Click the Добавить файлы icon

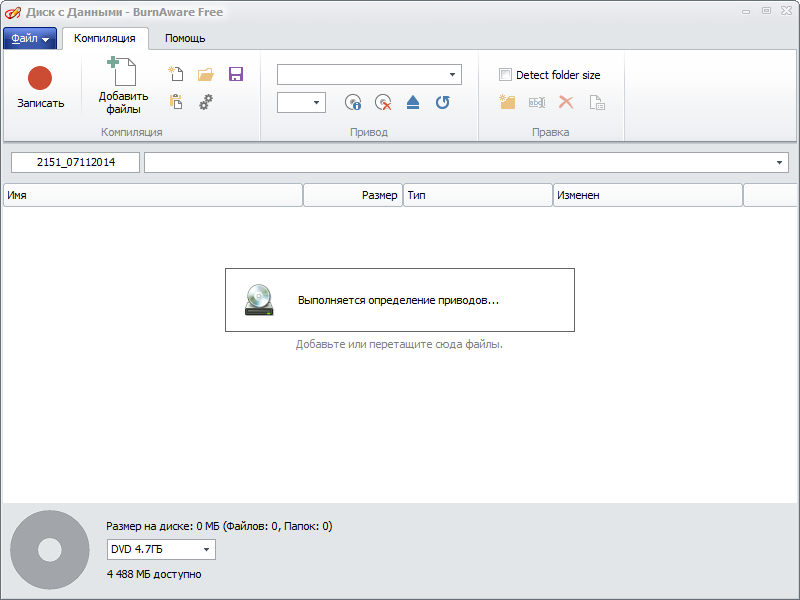click(x=123, y=76)
